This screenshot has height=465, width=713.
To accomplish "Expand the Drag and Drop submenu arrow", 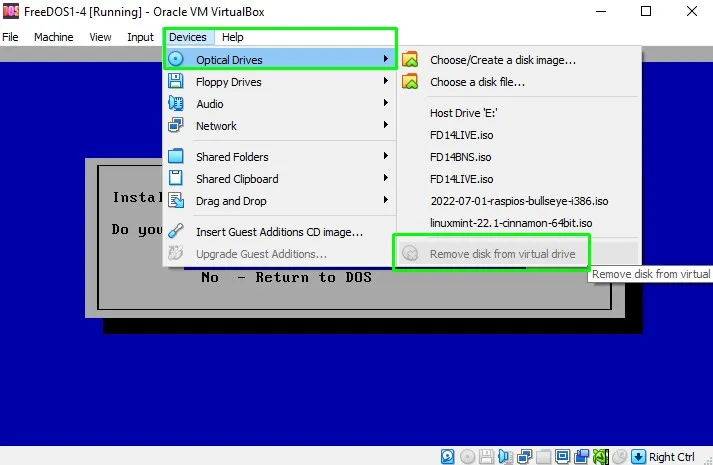I will tap(386, 200).
